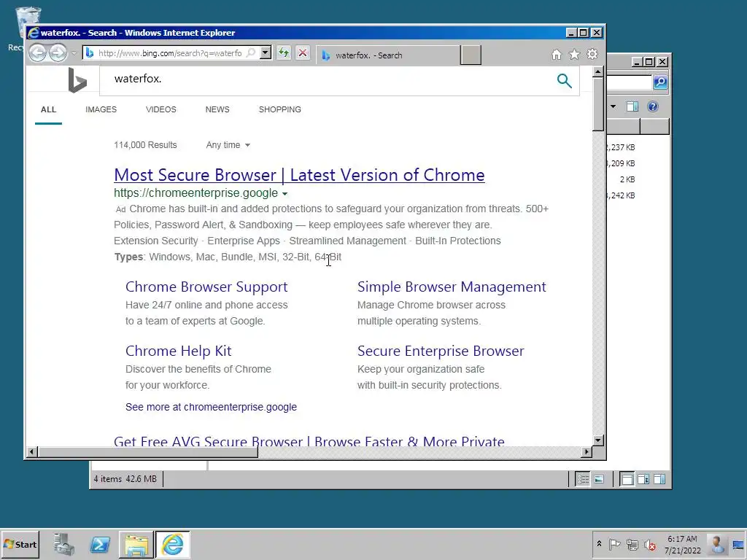Click the teal Bing search magnifier button
The image size is (747, 560).
click(564, 81)
